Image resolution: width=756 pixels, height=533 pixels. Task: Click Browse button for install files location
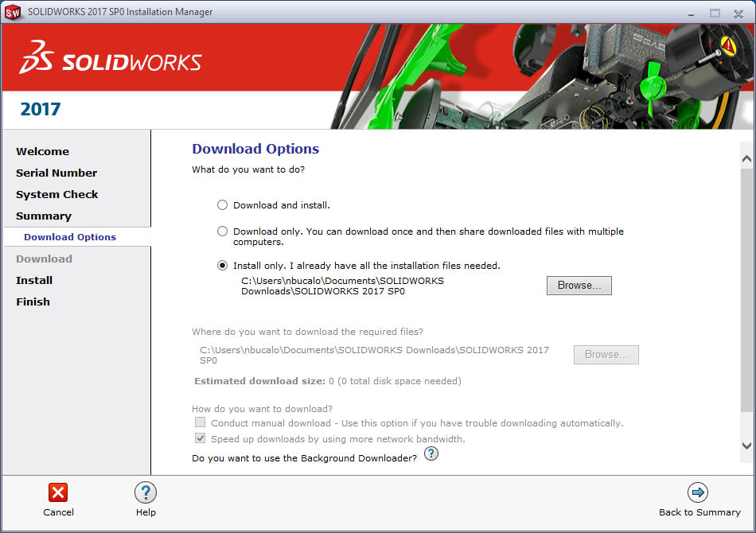[579, 286]
